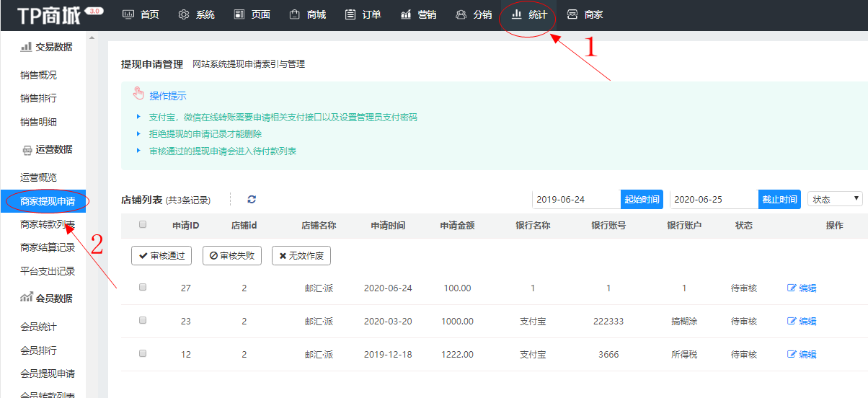Click the refresh icon beside 店铺列表
Image resolution: width=868 pixels, height=398 pixels.
coord(252,200)
